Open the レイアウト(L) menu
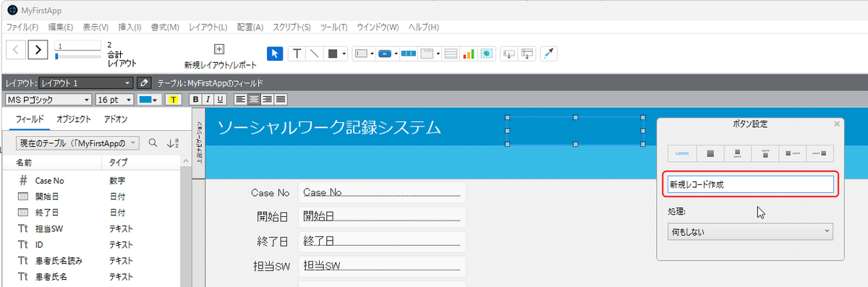 pos(208,27)
